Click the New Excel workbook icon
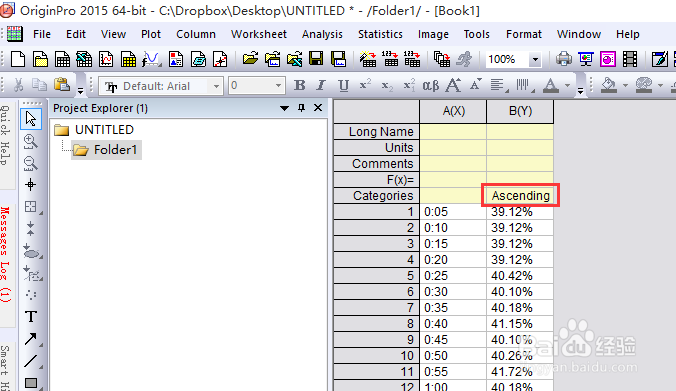The height and width of the screenshot is (391, 676). [x=84, y=59]
